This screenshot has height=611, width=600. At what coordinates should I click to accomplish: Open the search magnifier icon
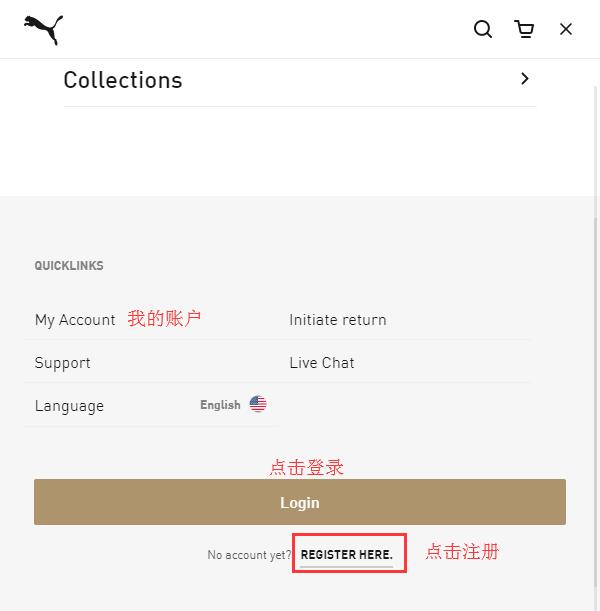pos(483,29)
